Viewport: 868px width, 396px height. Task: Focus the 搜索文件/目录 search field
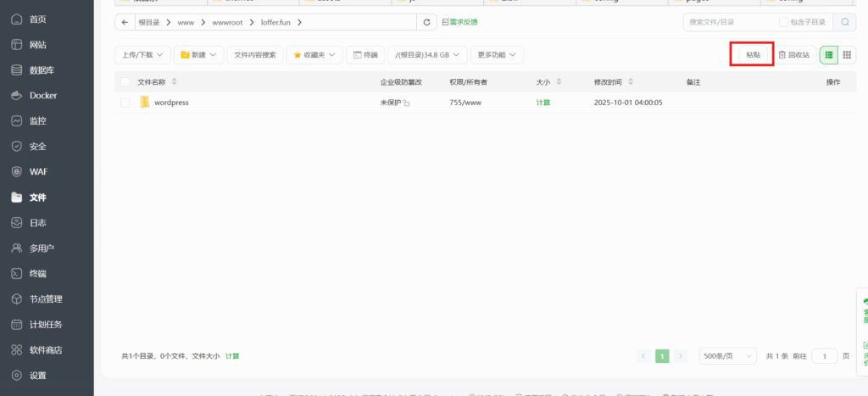click(x=730, y=22)
